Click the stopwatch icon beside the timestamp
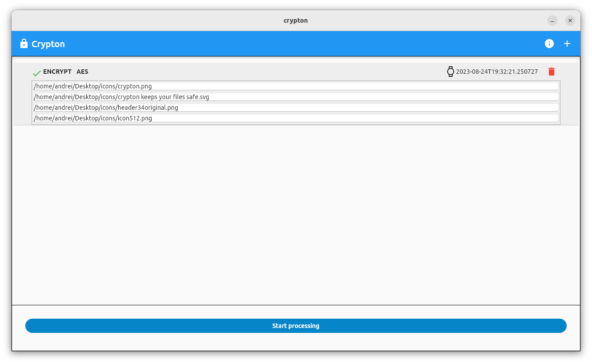The width and height of the screenshot is (592, 364). point(451,71)
